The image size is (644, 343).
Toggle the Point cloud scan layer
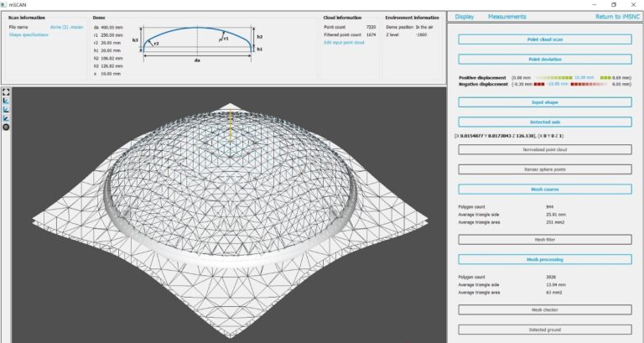coord(545,39)
